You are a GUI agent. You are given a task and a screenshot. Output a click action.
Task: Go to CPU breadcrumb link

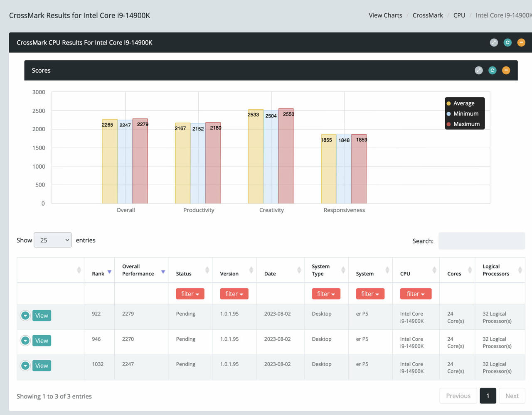point(459,15)
